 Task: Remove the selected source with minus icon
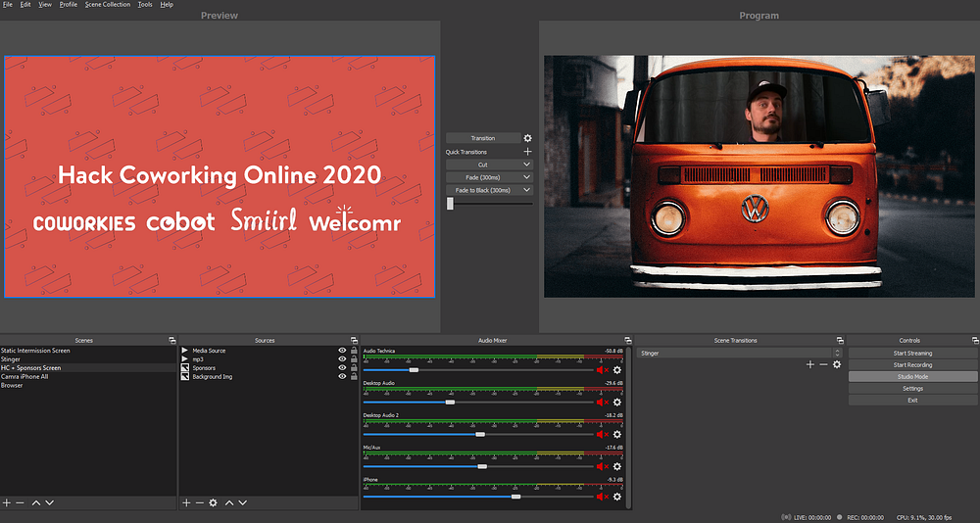(x=199, y=502)
